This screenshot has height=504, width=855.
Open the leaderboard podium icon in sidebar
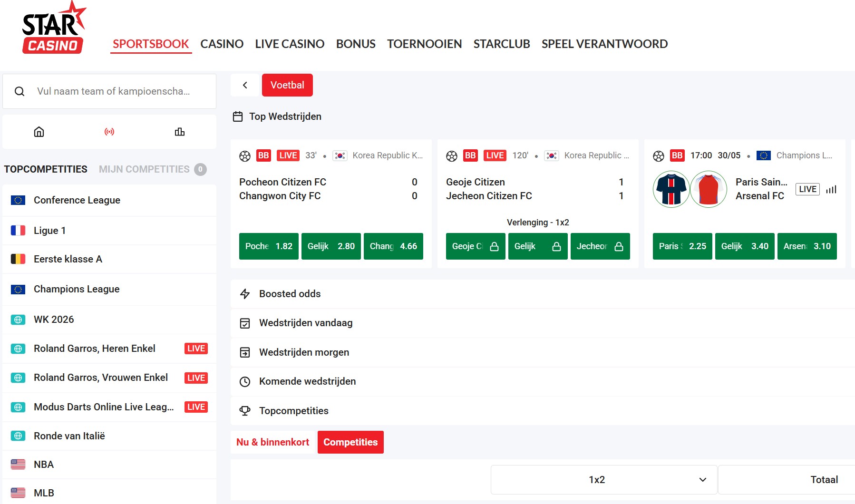click(180, 132)
